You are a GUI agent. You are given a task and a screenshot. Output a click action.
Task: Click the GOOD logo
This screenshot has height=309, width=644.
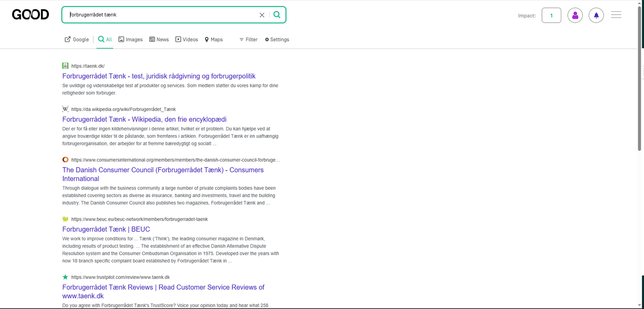pos(31,15)
